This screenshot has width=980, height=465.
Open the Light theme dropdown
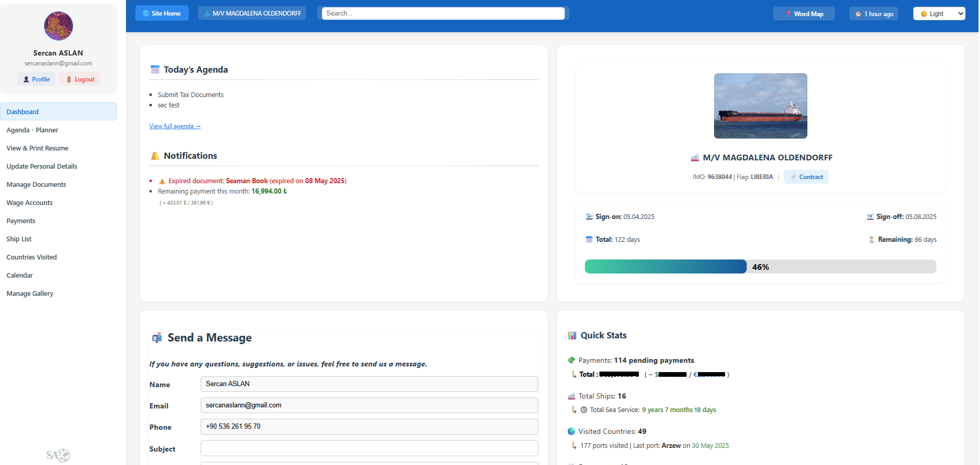[939, 14]
